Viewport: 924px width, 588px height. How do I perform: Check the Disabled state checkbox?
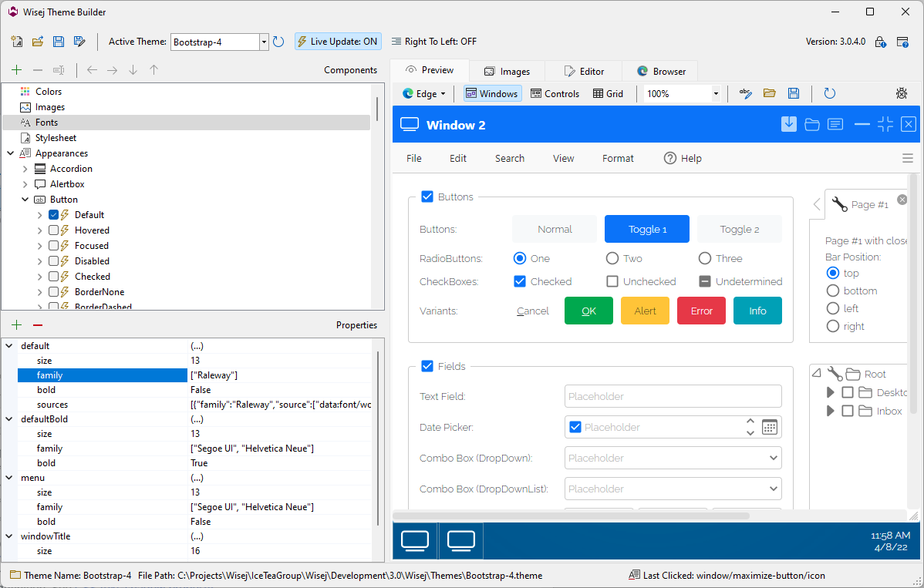click(x=54, y=260)
